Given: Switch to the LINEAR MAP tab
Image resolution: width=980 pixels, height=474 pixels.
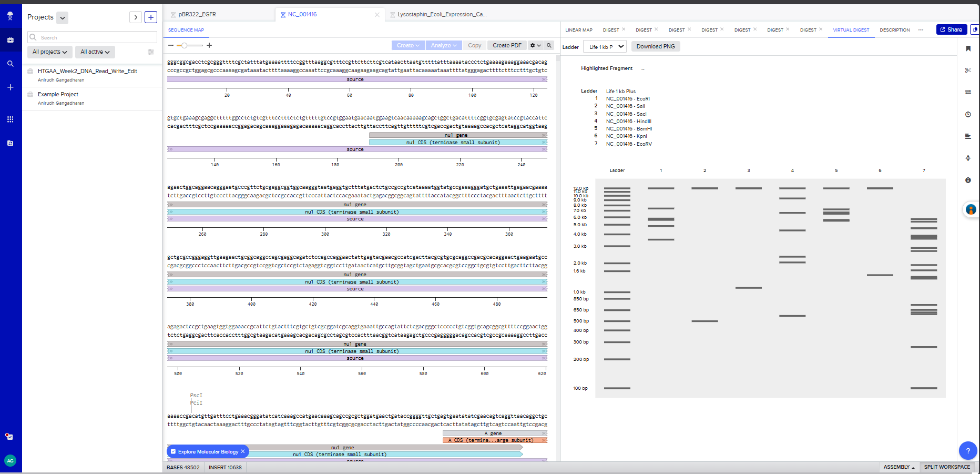Looking at the screenshot, I should point(578,30).
